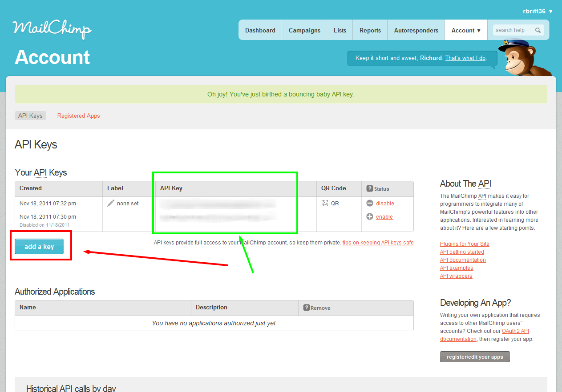The height and width of the screenshot is (392, 562).
Task: Click 'You have no applications authorized' message
Action: [x=214, y=323]
